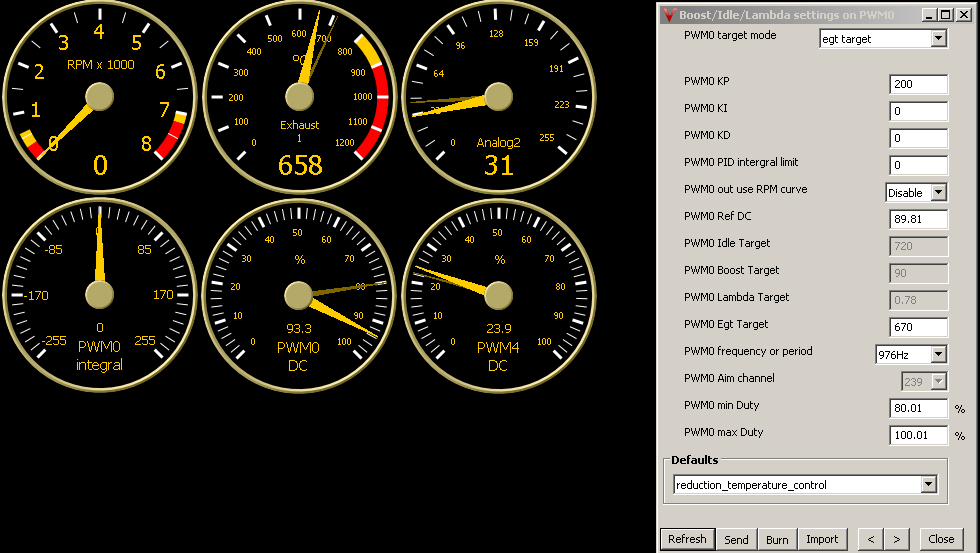The width and height of the screenshot is (980, 553).
Task: Click the PWM0 DC gauge
Action: (x=299, y=296)
